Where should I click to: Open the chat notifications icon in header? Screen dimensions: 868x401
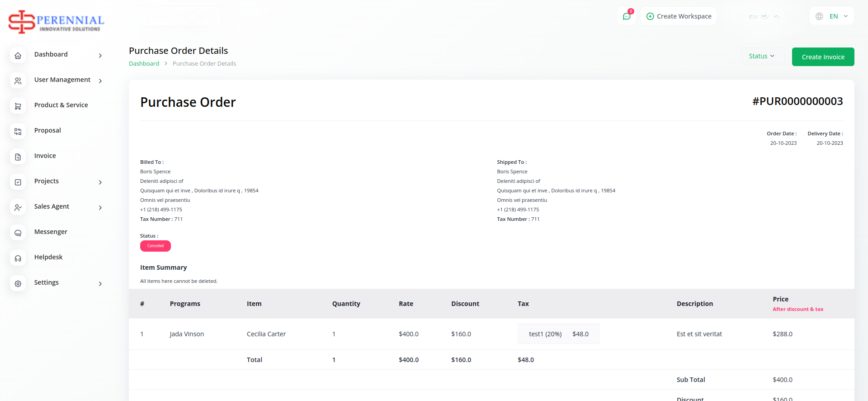pos(627,16)
